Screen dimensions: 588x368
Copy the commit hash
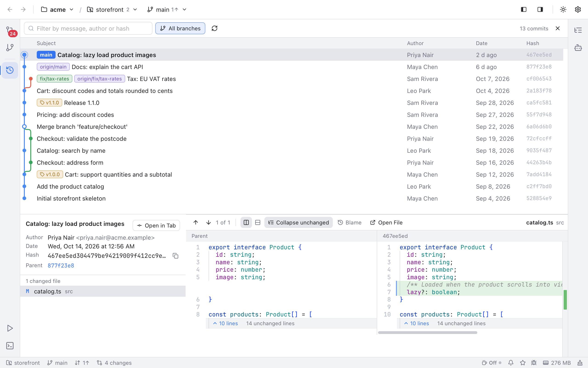pyautogui.click(x=175, y=256)
